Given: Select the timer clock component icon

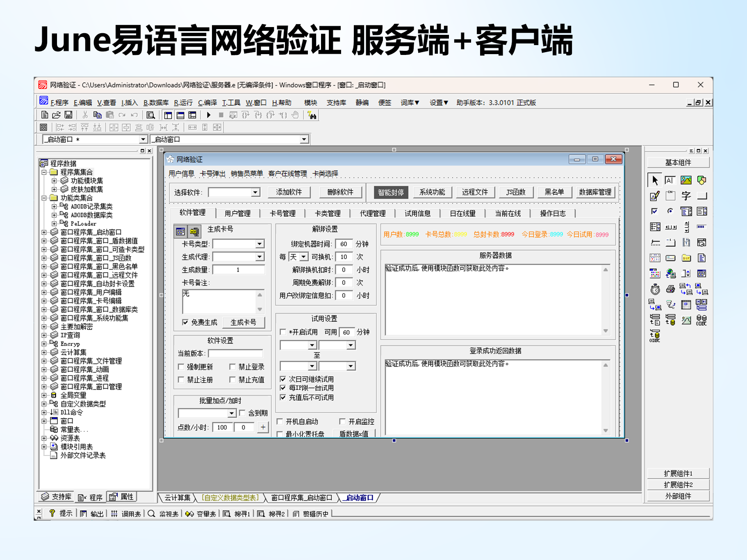Looking at the screenshot, I should point(655,289).
